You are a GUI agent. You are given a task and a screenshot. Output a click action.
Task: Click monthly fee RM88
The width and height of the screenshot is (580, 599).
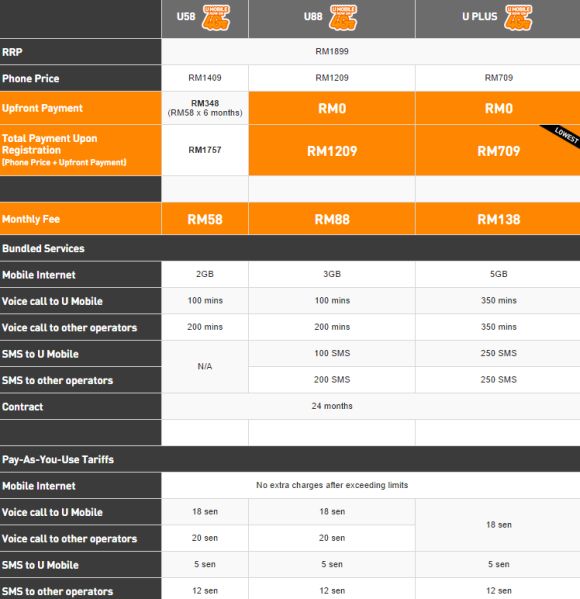332,219
